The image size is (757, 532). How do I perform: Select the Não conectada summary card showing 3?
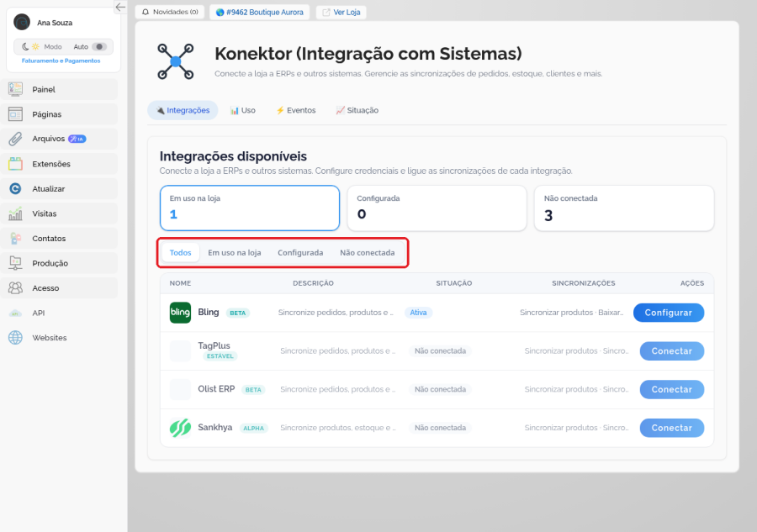tap(624, 208)
